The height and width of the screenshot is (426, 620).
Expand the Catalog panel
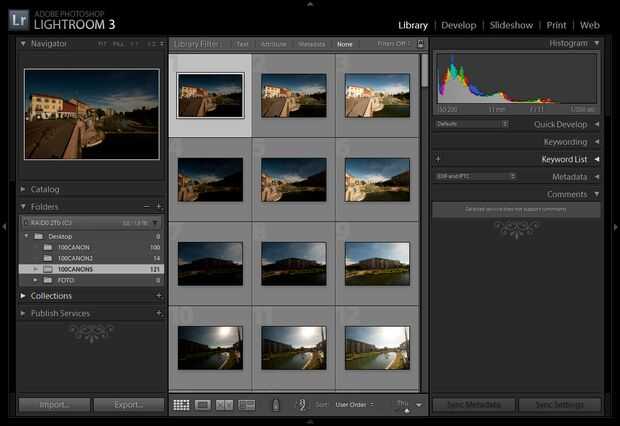[23, 189]
